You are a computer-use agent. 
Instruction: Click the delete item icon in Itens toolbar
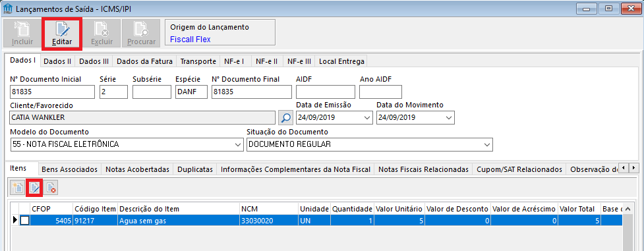click(51, 188)
